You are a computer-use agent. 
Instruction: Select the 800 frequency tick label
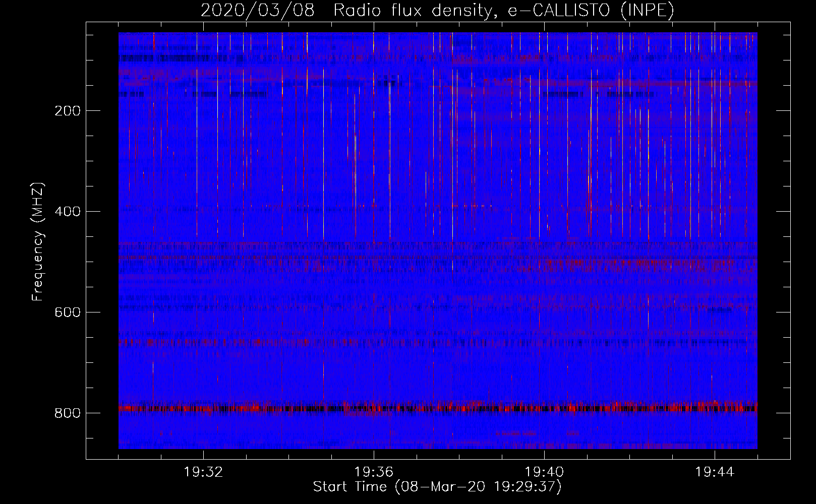(x=68, y=413)
